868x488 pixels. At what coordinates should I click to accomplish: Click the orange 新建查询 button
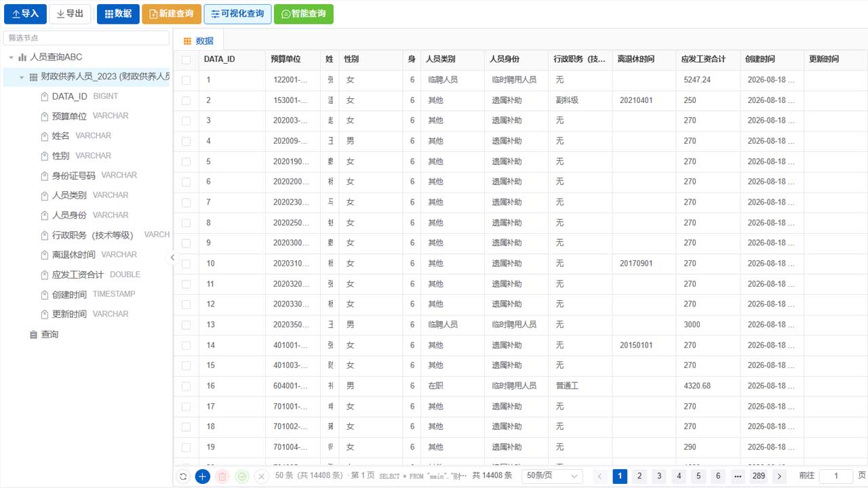tap(172, 14)
